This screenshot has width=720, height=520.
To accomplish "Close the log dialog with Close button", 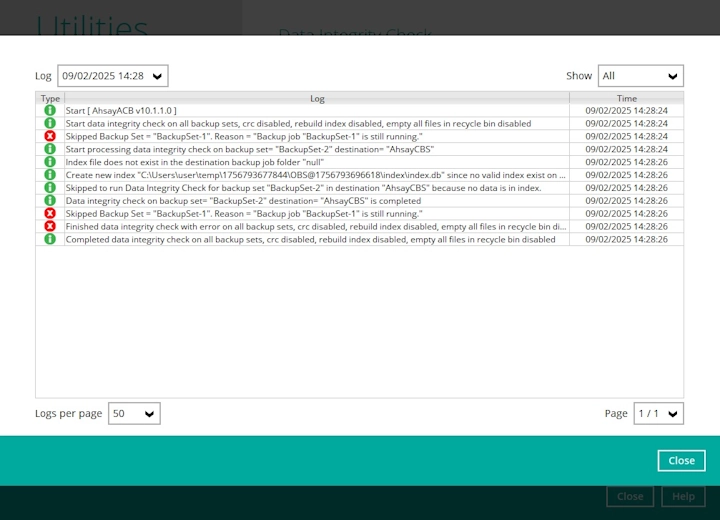I will click(681, 461).
